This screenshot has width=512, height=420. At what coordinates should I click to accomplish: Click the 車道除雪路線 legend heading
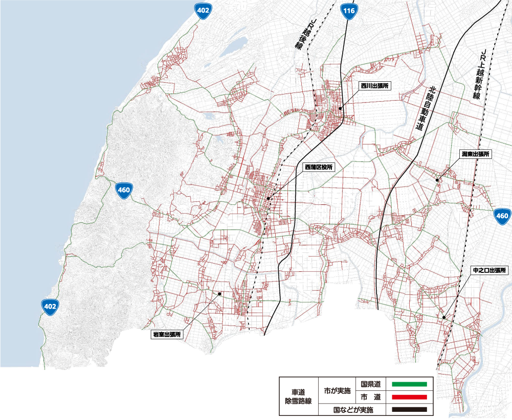tap(298, 396)
